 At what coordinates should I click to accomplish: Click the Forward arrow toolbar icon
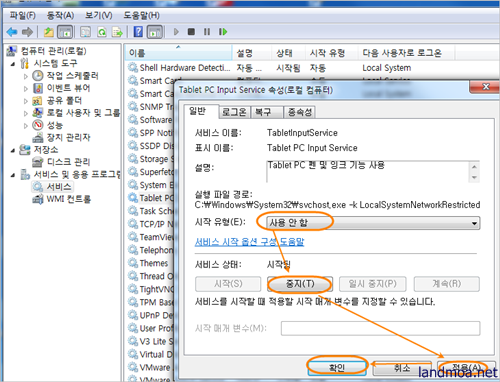pyautogui.click(x=27, y=32)
